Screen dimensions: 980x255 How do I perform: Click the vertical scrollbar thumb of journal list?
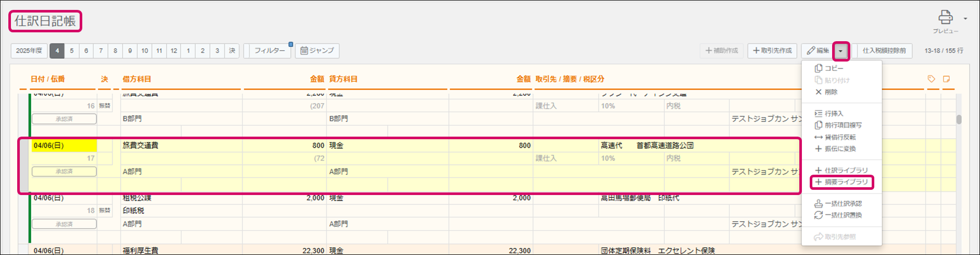pos(959,119)
